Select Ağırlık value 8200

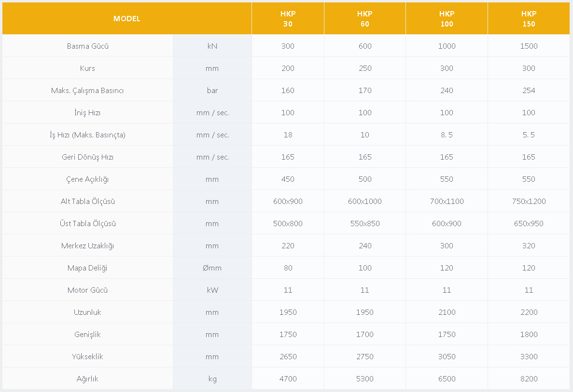tap(529, 379)
